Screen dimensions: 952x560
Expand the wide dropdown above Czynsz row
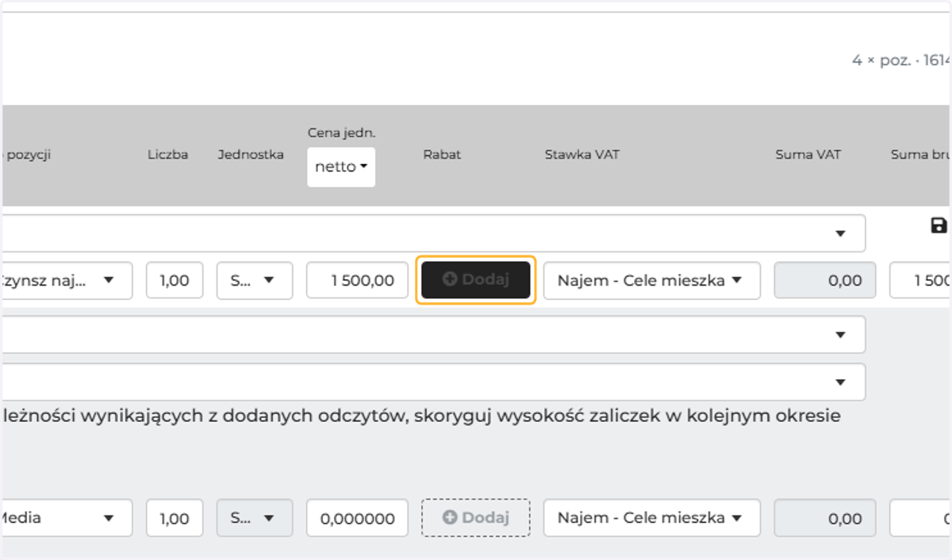tap(432, 233)
